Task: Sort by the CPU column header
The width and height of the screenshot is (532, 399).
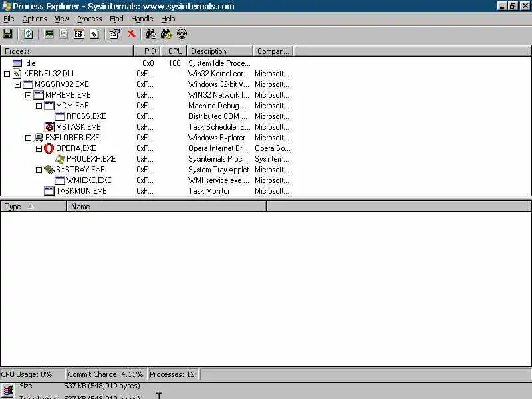Action: tap(173, 51)
